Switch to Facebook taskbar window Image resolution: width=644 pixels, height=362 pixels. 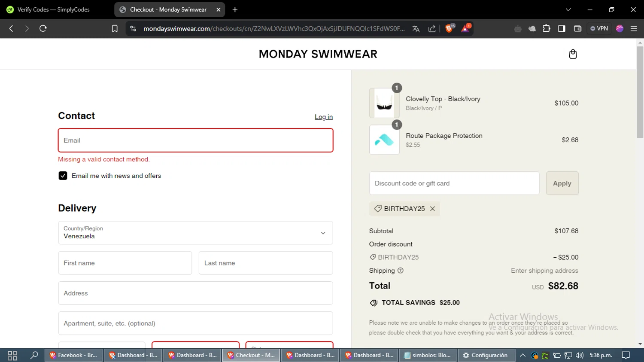click(74, 355)
